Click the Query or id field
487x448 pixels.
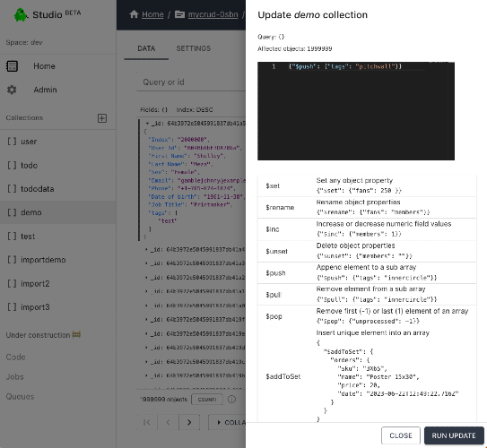[191, 82]
